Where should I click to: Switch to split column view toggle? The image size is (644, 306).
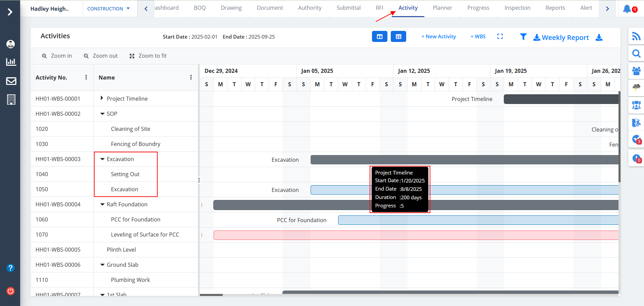[379, 37]
